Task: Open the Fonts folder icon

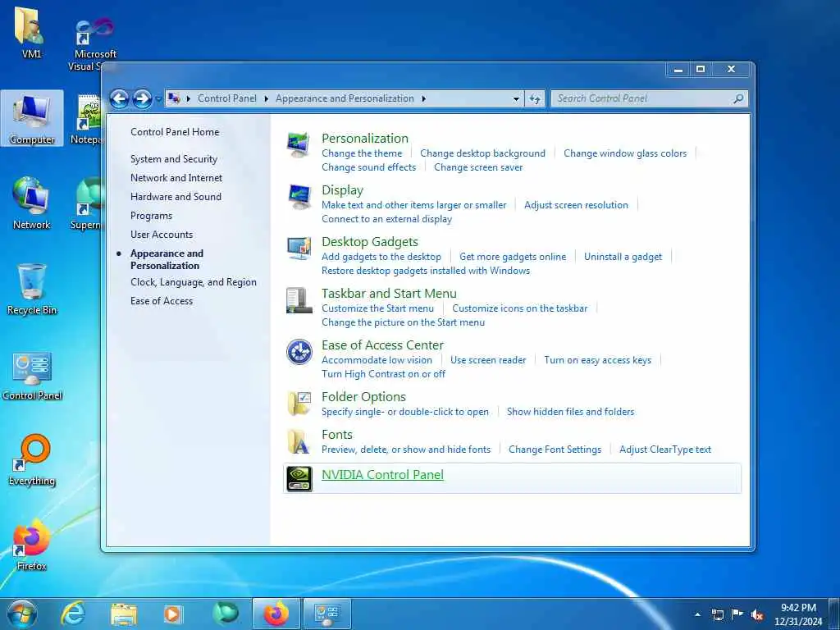Action: (299, 441)
